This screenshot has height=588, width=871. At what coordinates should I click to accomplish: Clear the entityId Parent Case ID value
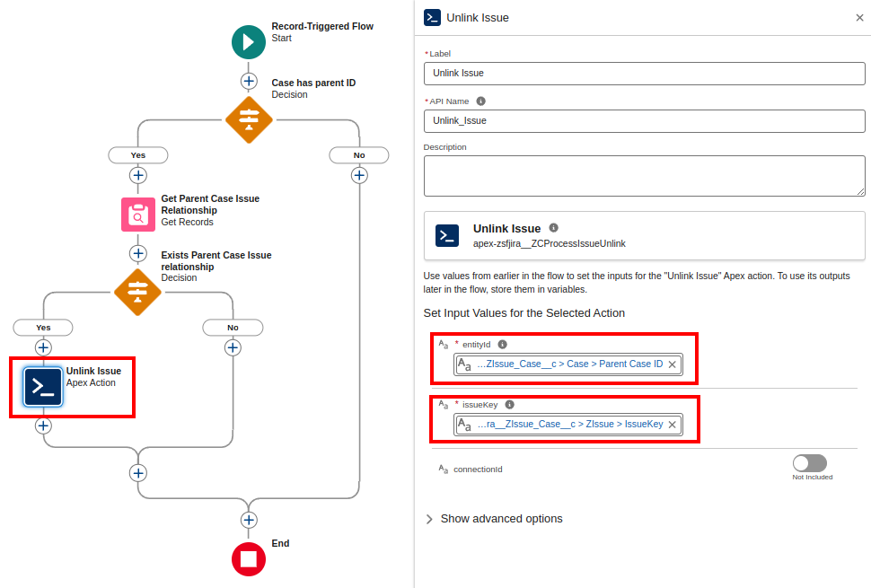[672, 364]
